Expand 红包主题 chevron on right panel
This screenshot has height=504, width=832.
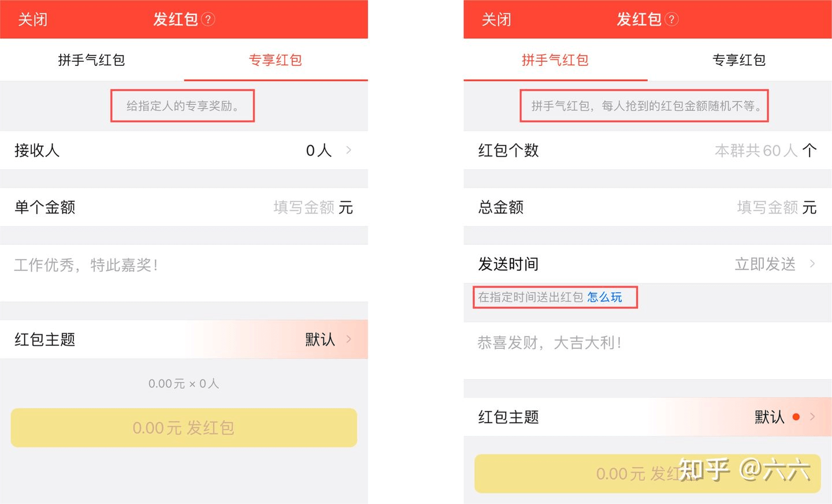[x=812, y=417]
